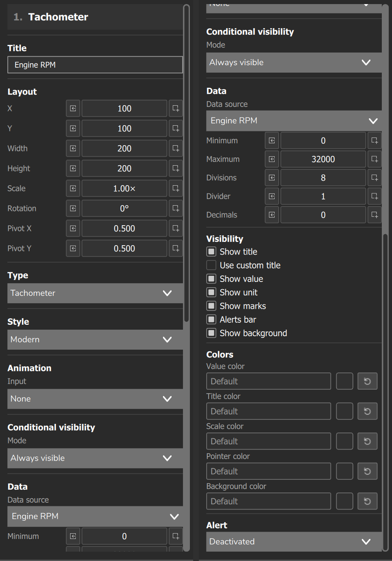
Task: Open the Style dropdown showing Modern
Action: (x=95, y=339)
